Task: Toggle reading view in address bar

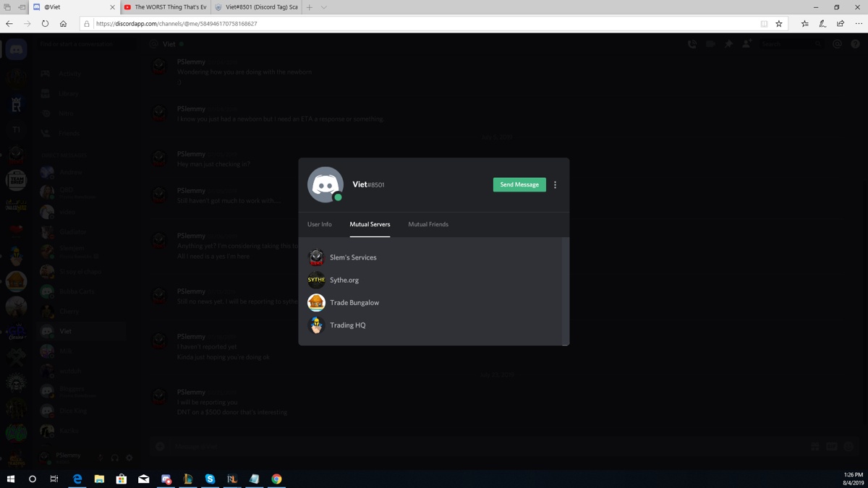Action: (764, 24)
